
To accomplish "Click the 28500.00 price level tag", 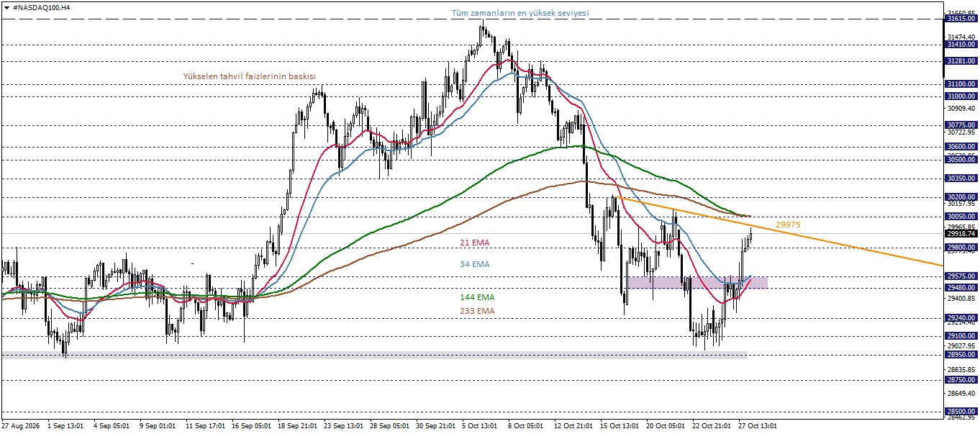I will 961,412.
